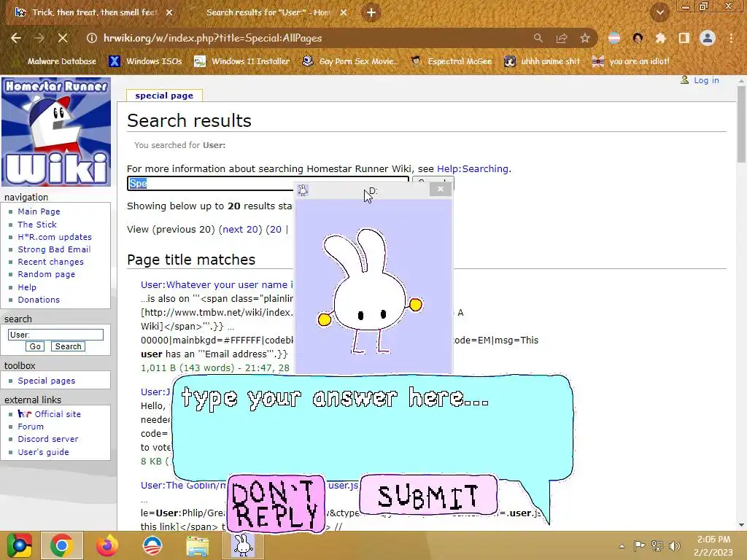Open a new tab with plus button
Image resolution: width=747 pixels, height=560 pixels.
pyautogui.click(x=371, y=12)
